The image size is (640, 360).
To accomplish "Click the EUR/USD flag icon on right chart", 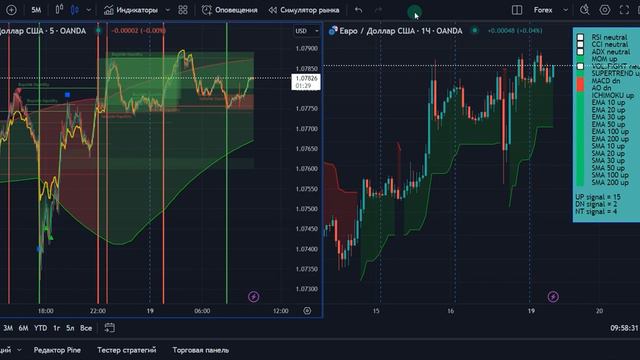I will pyautogui.click(x=333, y=31).
